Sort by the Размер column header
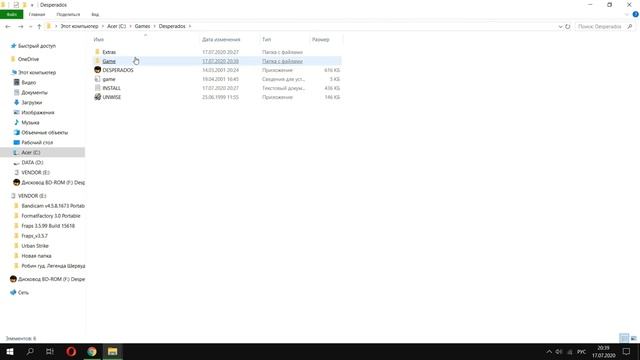This screenshot has width=640, height=360. 320,40
